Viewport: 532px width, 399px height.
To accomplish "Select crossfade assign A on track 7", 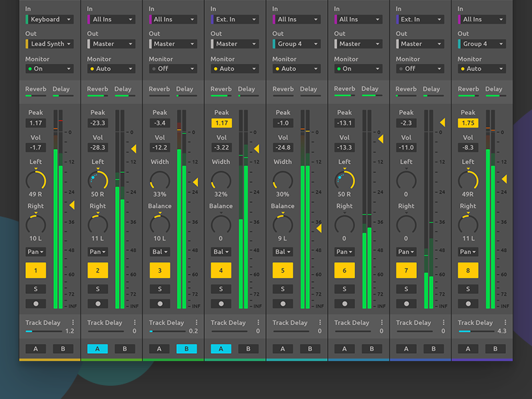I will [406, 348].
